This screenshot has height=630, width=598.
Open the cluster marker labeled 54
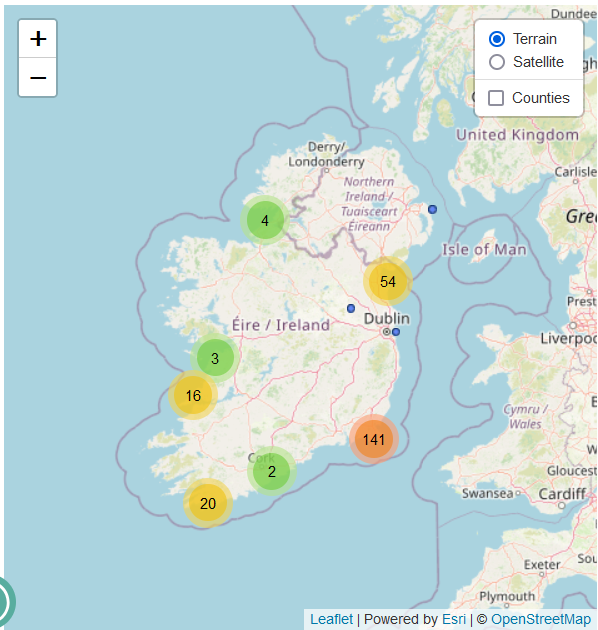click(x=388, y=281)
